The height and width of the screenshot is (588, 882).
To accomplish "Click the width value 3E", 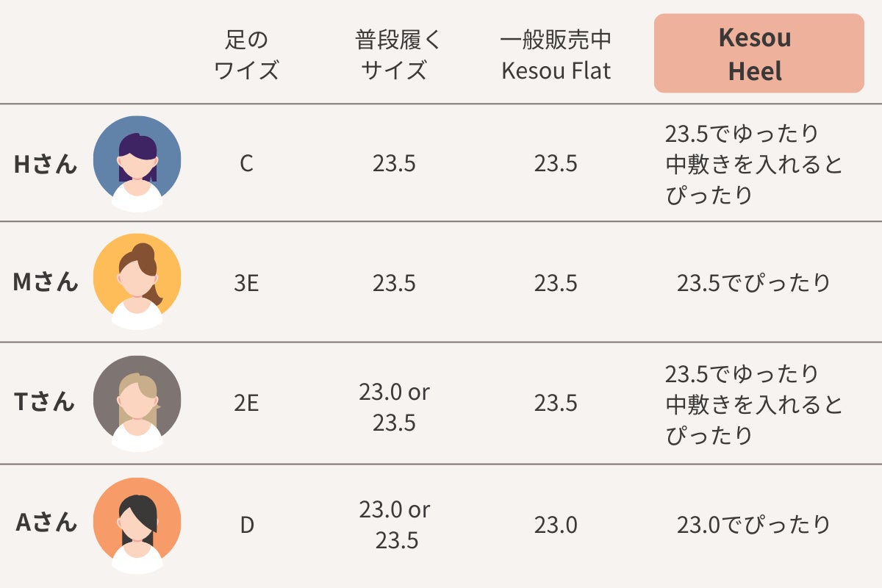I will click(x=246, y=284).
